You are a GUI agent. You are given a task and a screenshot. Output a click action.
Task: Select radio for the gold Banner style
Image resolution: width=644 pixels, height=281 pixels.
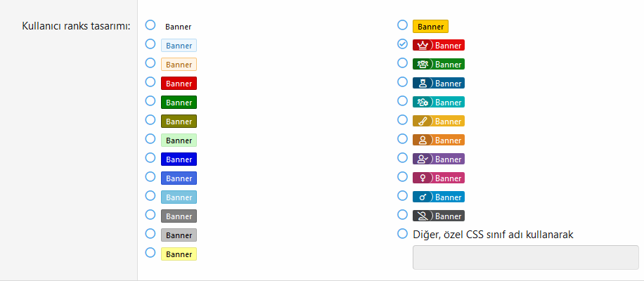(403, 25)
